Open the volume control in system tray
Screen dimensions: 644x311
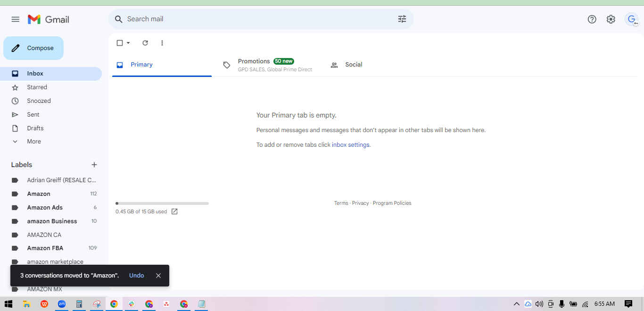pyautogui.click(x=539, y=304)
